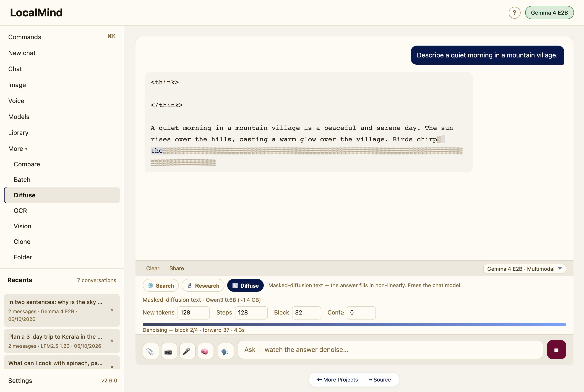Click the Block size input field

tap(307, 313)
